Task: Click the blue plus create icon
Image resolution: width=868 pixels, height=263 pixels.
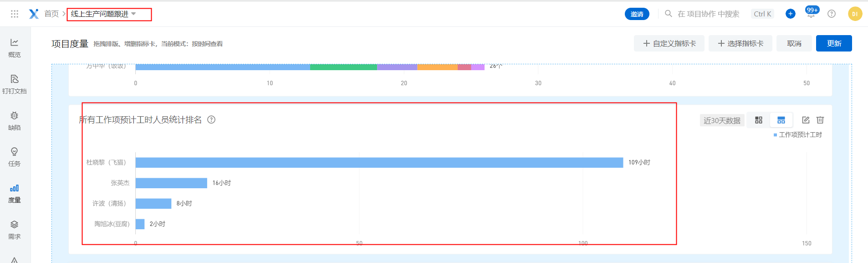Action: pos(790,14)
